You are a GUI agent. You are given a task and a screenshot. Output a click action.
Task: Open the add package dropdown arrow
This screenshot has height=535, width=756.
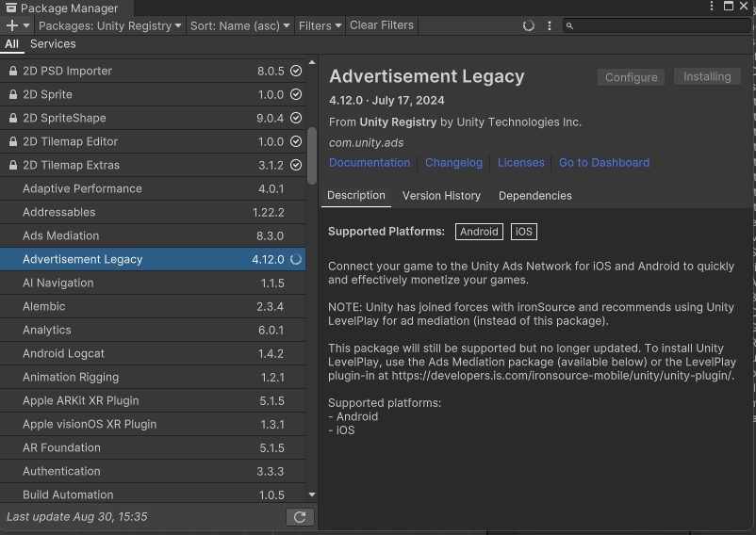pyautogui.click(x=26, y=25)
